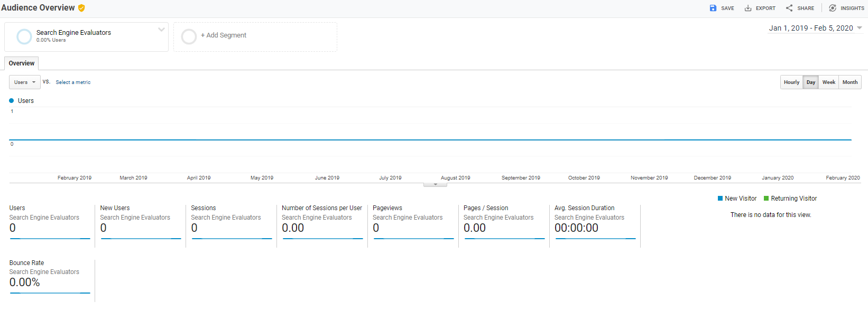Viewport: 868px width, 311px height.
Task: Switch chart granularity to Week
Action: click(828, 82)
